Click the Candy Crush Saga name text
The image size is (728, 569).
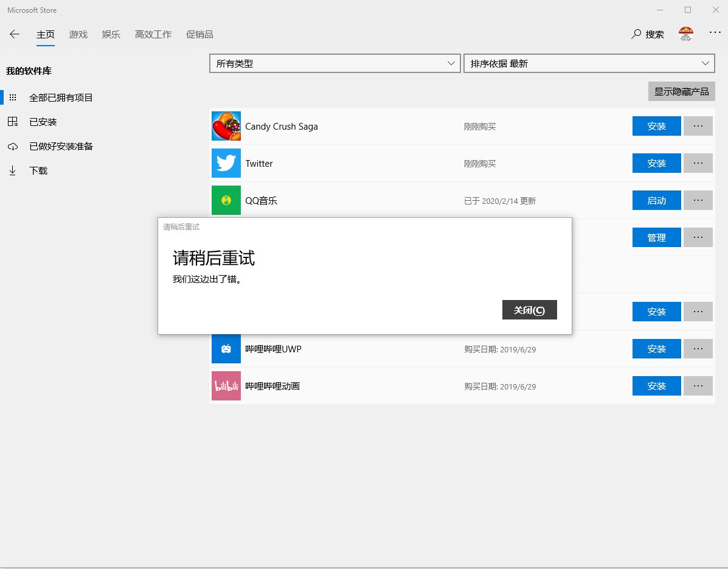click(282, 127)
